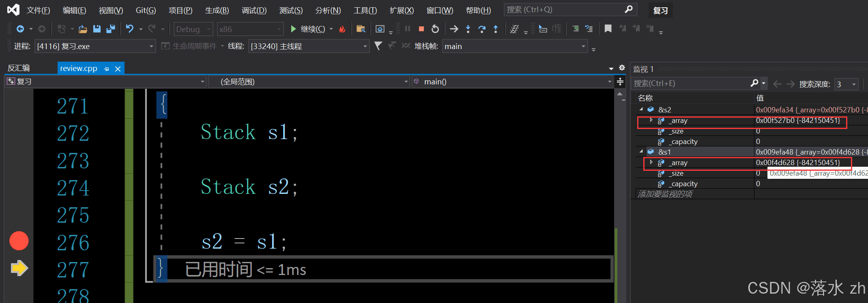Click the Watch 搜索(Ctrl+E) field
Viewport: 868px width, 303px height.
pos(691,83)
